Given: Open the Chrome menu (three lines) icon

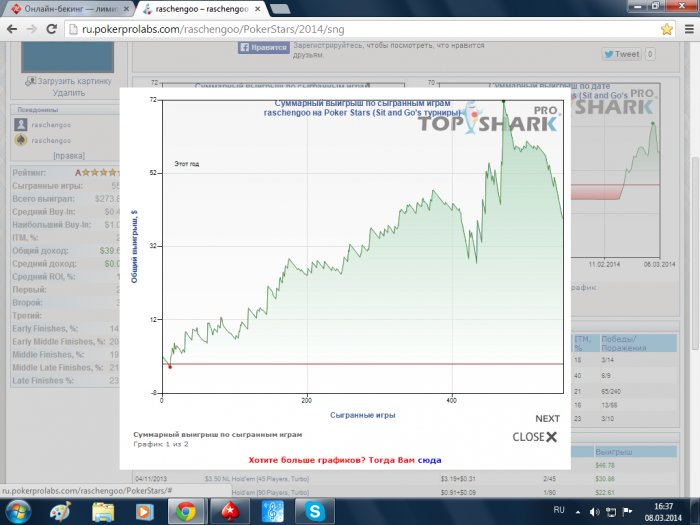Looking at the screenshot, I should (x=689, y=29).
